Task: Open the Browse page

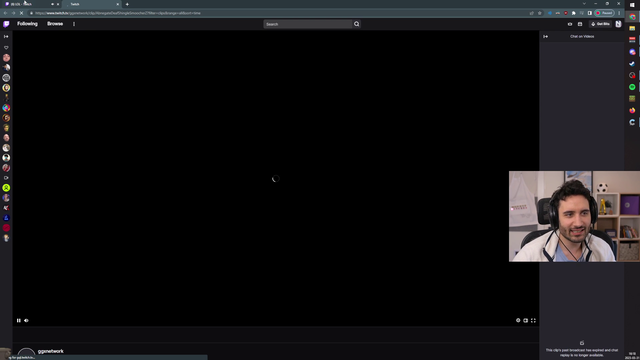Action: (55, 24)
